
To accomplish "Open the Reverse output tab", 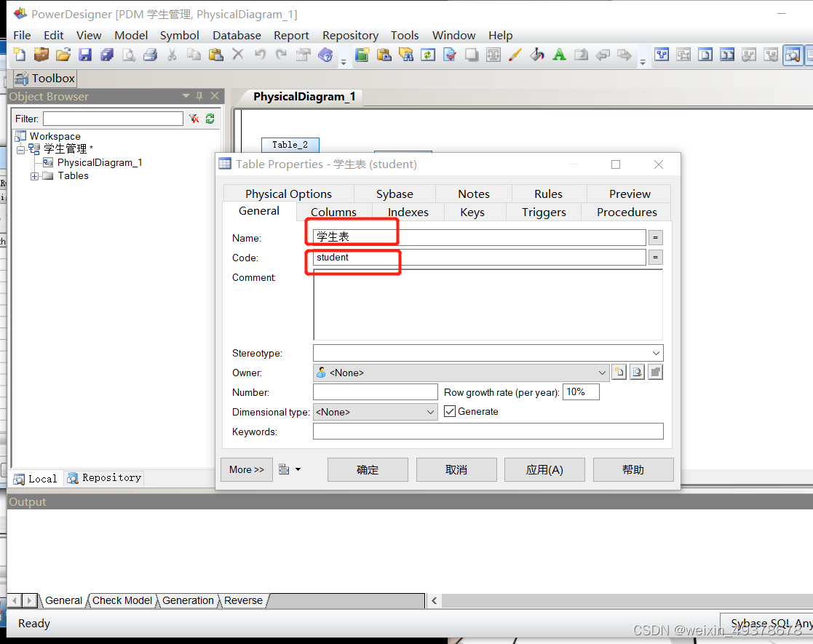I will pyautogui.click(x=243, y=600).
